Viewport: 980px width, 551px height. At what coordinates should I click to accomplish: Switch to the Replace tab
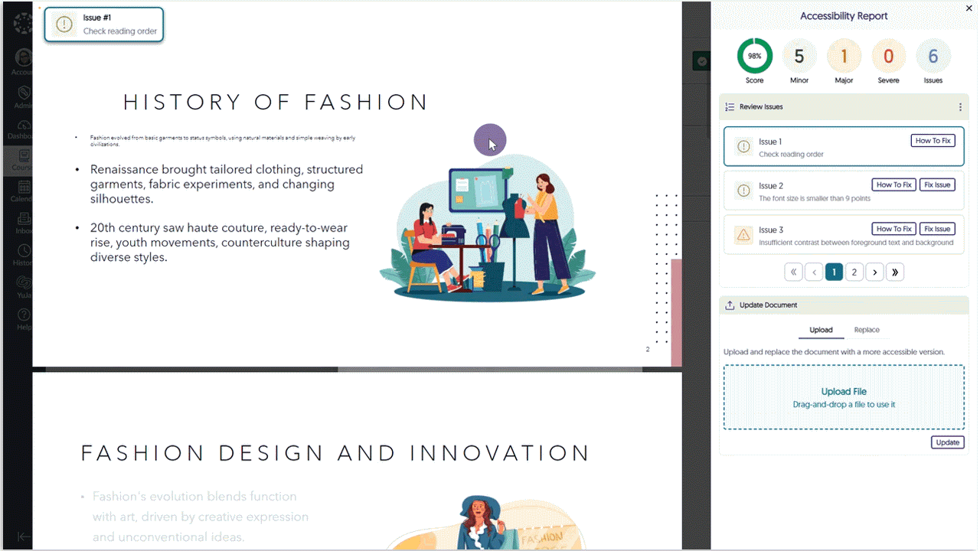point(867,330)
